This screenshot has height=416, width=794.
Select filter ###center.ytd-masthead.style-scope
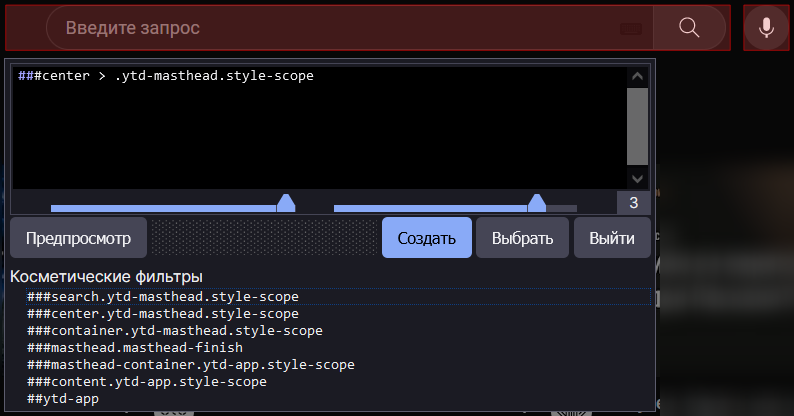(163, 314)
